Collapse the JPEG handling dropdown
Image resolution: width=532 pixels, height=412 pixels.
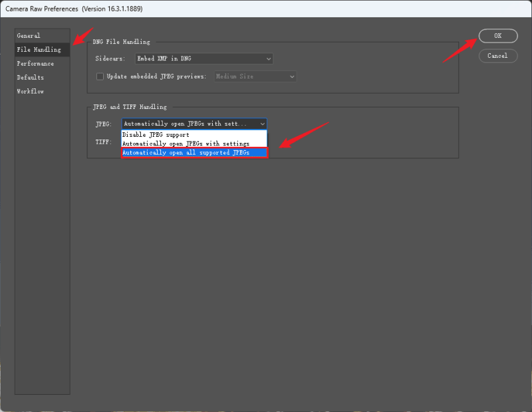[194, 124]
